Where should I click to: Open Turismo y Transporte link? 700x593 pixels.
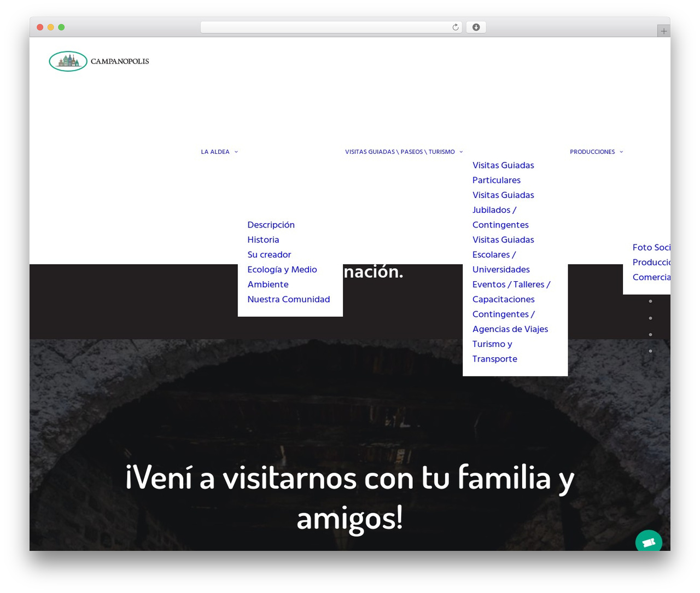(495, 351)
